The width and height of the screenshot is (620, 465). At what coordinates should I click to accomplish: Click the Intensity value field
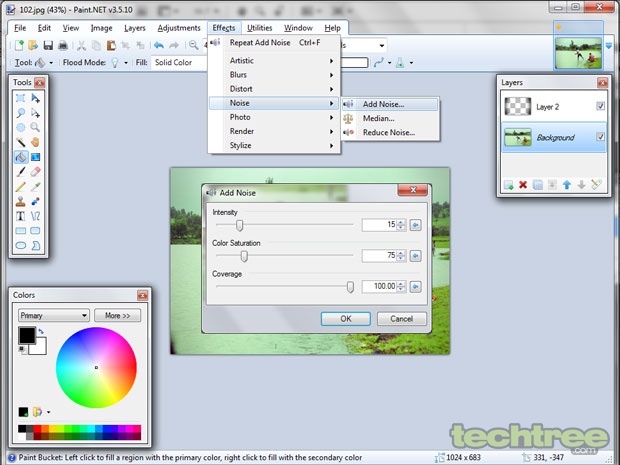[x=379, y=225]
